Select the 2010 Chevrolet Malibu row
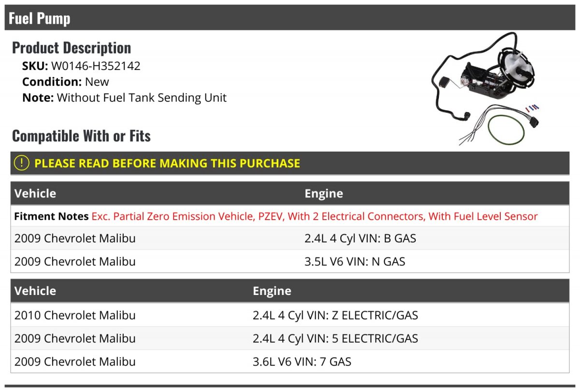This screenshot has width=580, height=392. tap(290, 315)
